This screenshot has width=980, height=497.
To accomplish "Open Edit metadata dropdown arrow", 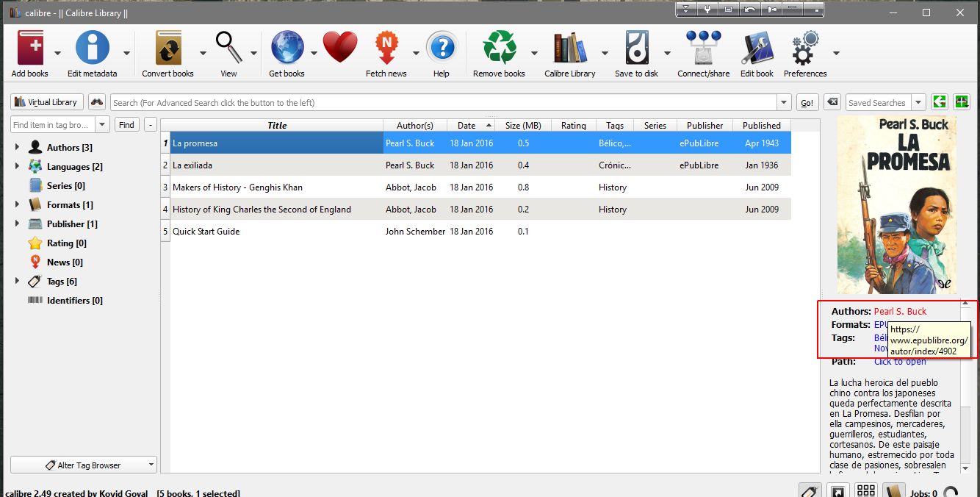I will [x=126, y=53].
